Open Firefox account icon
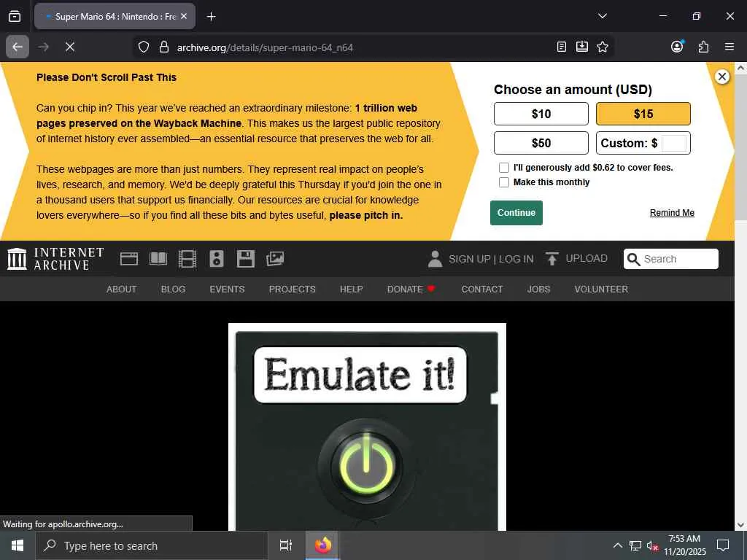 pos(677,46)
